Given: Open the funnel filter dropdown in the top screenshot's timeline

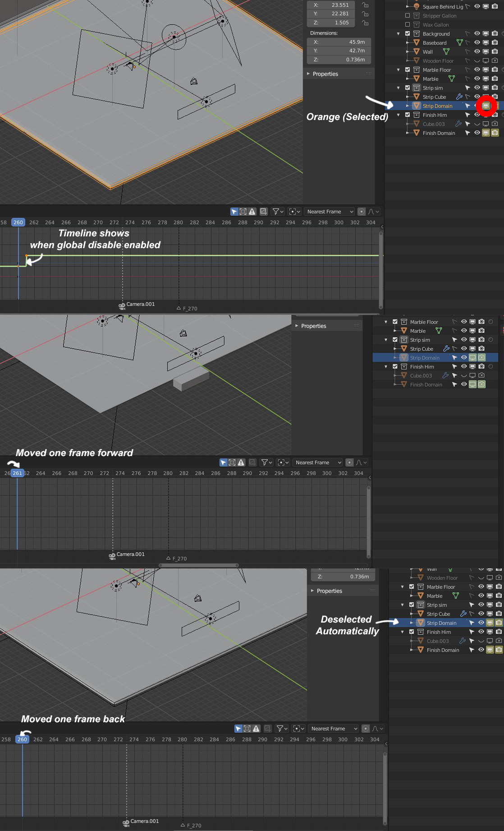Looking at the screenshot, I should click(x=278, y=212).
